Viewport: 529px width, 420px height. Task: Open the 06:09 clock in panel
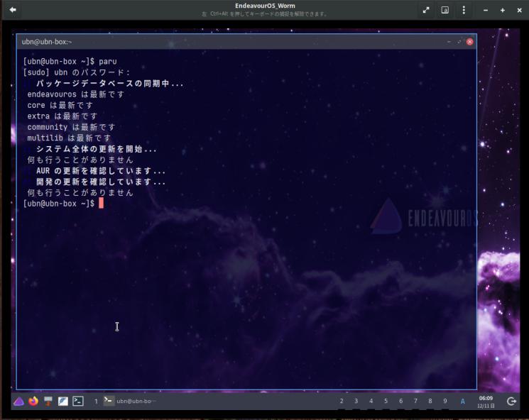pyautogui.click(x=486, y=402)
